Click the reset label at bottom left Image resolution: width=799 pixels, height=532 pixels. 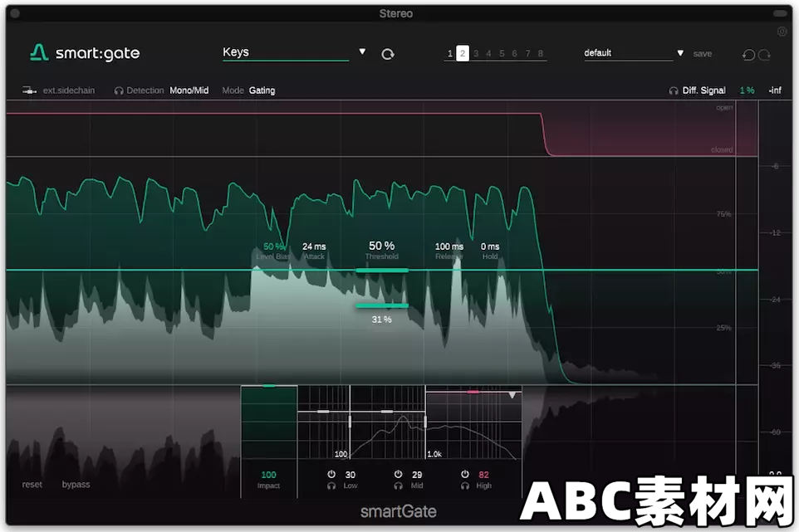pos(32,485)
